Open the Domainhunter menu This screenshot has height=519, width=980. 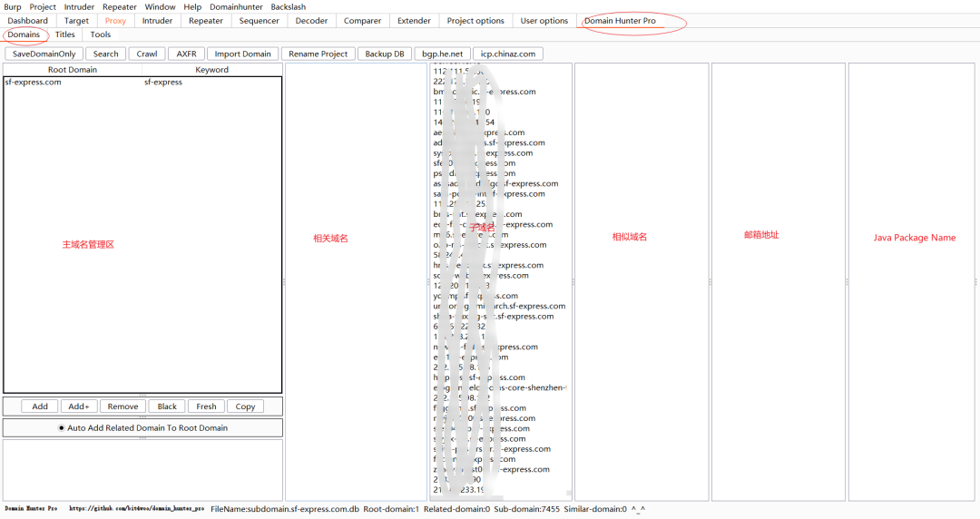(x=236, y=7)
